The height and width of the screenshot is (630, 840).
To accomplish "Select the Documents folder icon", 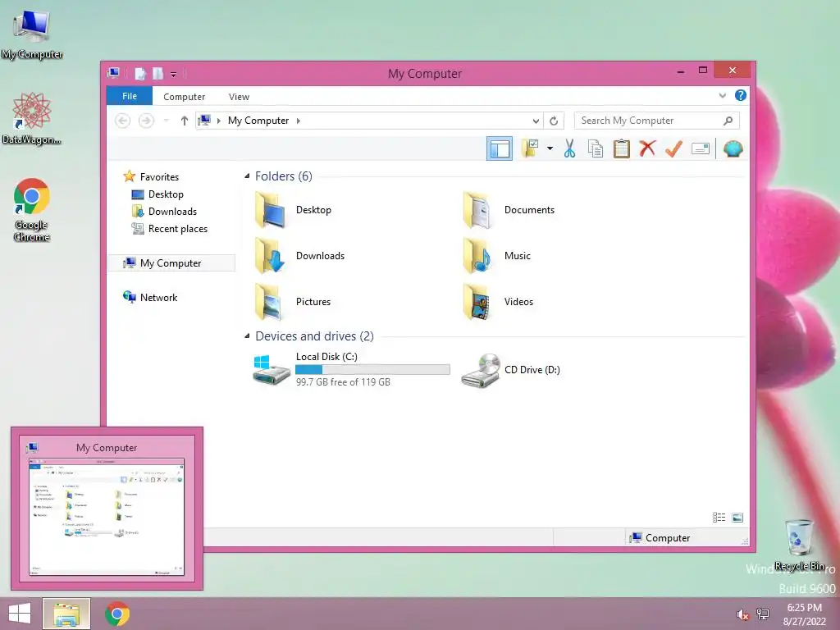I will 477,210.
